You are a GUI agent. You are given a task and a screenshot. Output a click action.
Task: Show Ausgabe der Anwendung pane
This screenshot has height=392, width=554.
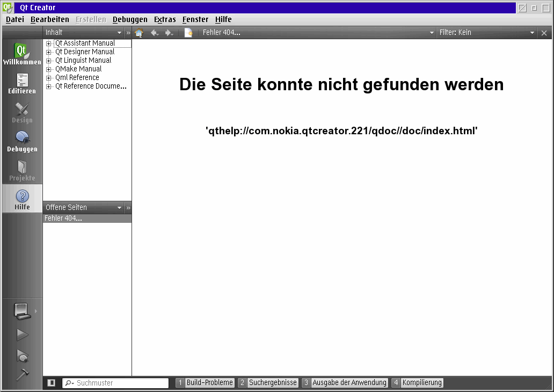click(x=345, y=382)
